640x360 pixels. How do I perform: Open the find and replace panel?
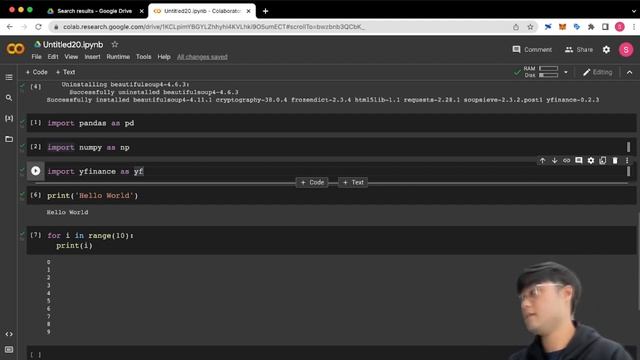point(9,98)
